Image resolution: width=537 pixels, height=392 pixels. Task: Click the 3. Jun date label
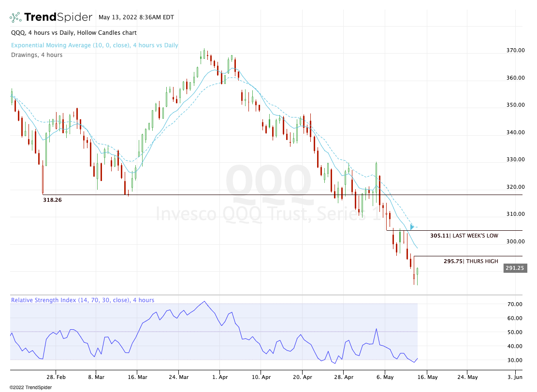coord(515,377)
